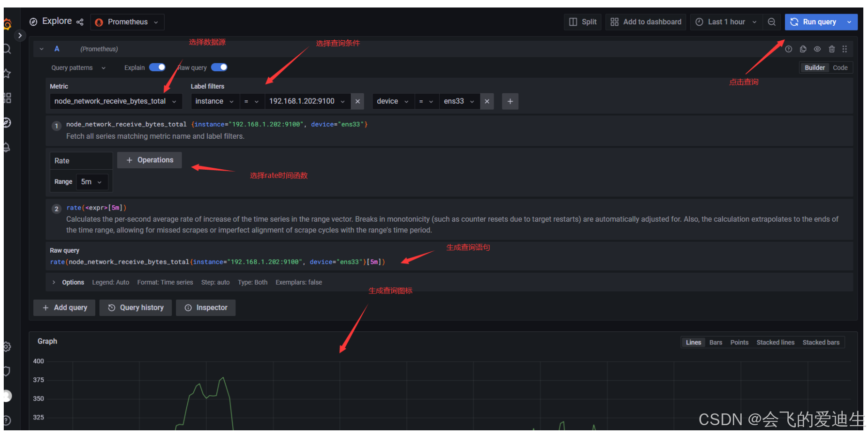Switch editor to Builder mode

815,67
